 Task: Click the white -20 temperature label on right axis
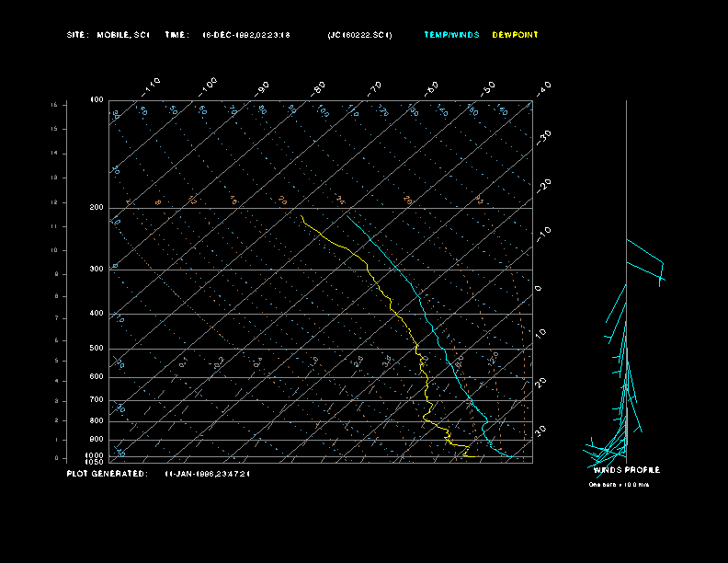click(544, 186)
